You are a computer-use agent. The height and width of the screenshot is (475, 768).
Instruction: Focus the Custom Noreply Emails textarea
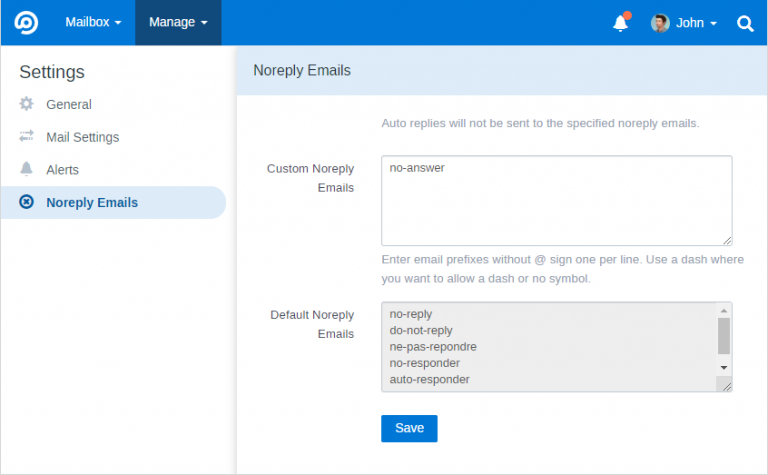point(557,201)
